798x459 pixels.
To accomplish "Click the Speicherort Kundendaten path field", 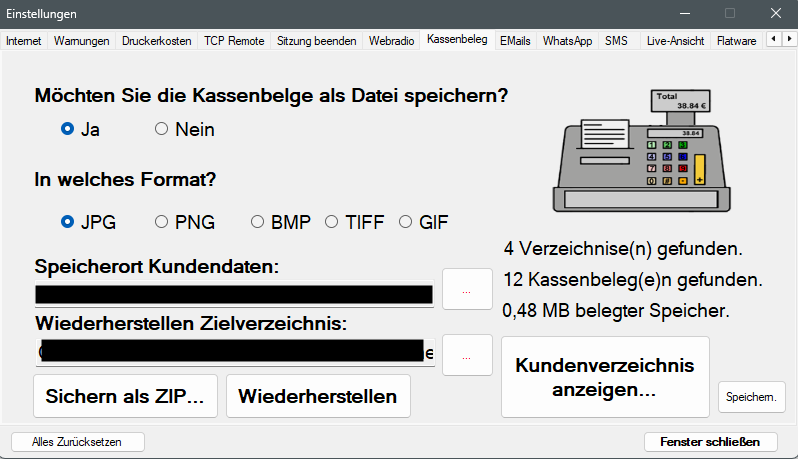I will (234, 294).
